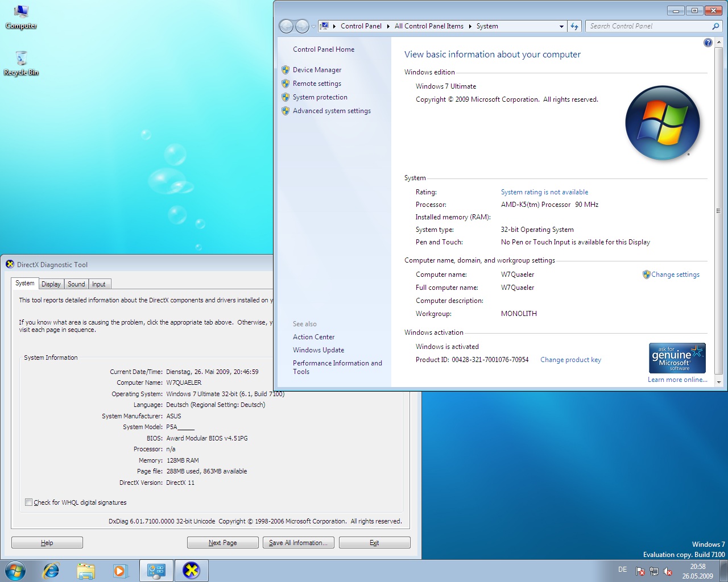This screenshot has height=582, width=728.
Task: Click the Help question mark icon
Action: [708, 43]
